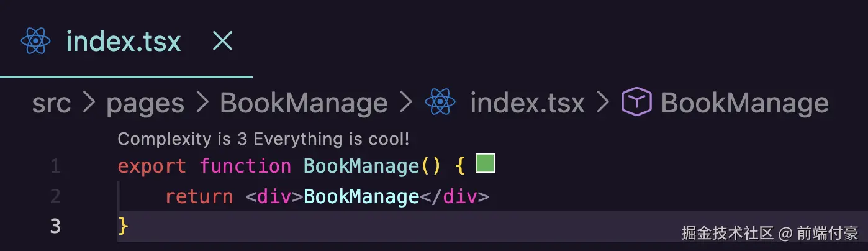868x251 pixels.
Task: Click the index.tsx file breadcrumb
Action: click(527, 103)
